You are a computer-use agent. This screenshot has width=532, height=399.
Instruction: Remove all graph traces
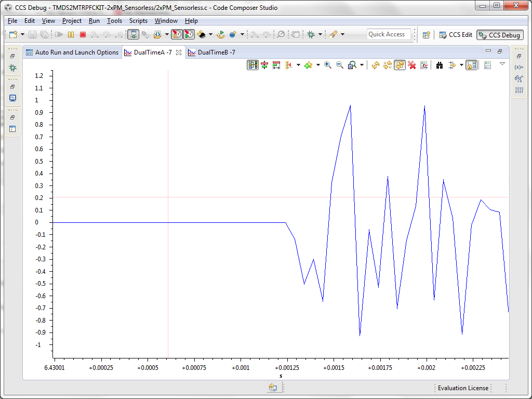tap(411, 65)
